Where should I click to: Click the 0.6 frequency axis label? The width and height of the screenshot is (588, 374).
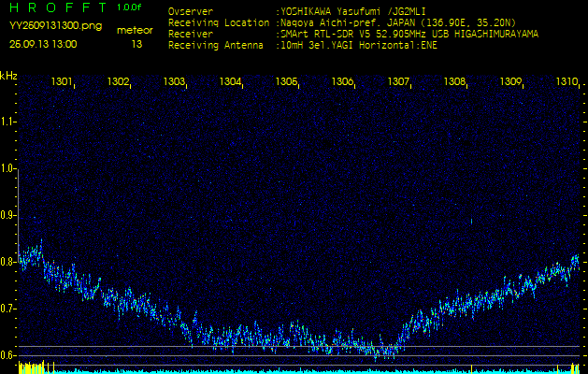[x=7, y=355]
